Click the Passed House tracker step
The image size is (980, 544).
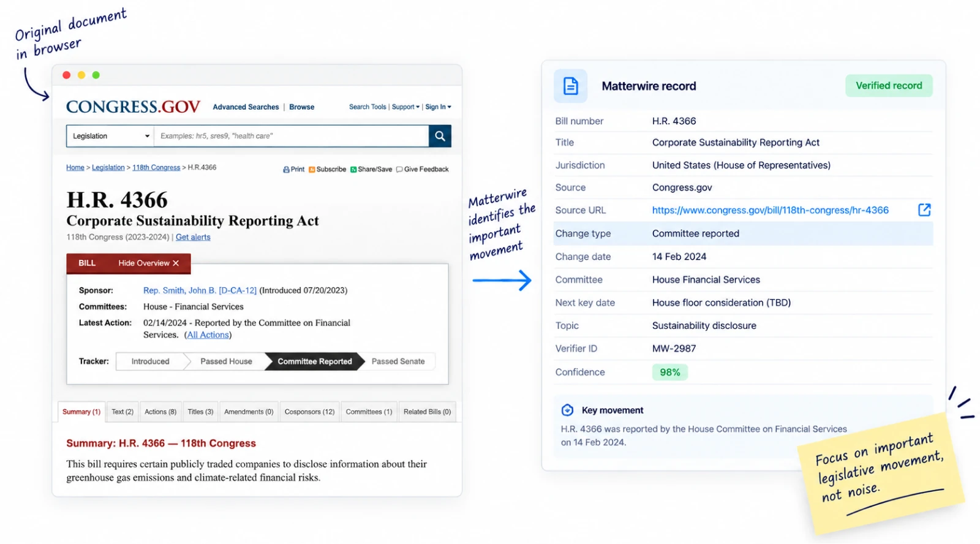[226, 362]
